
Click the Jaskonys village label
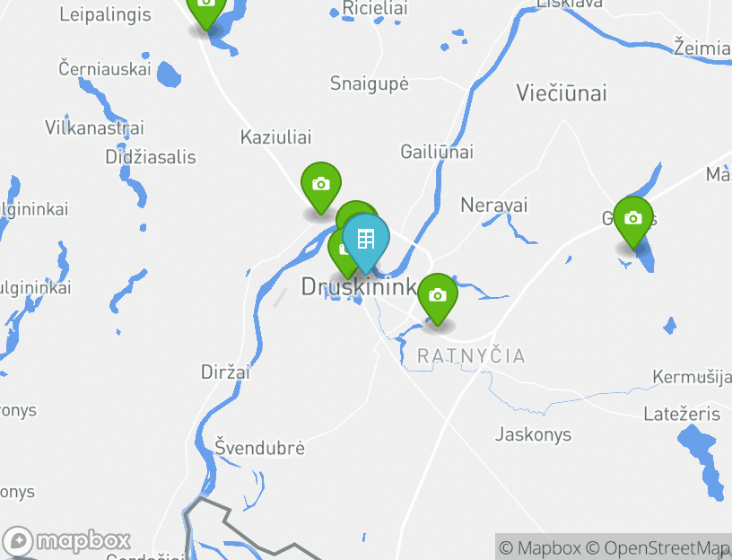click(x=533, y=435)
